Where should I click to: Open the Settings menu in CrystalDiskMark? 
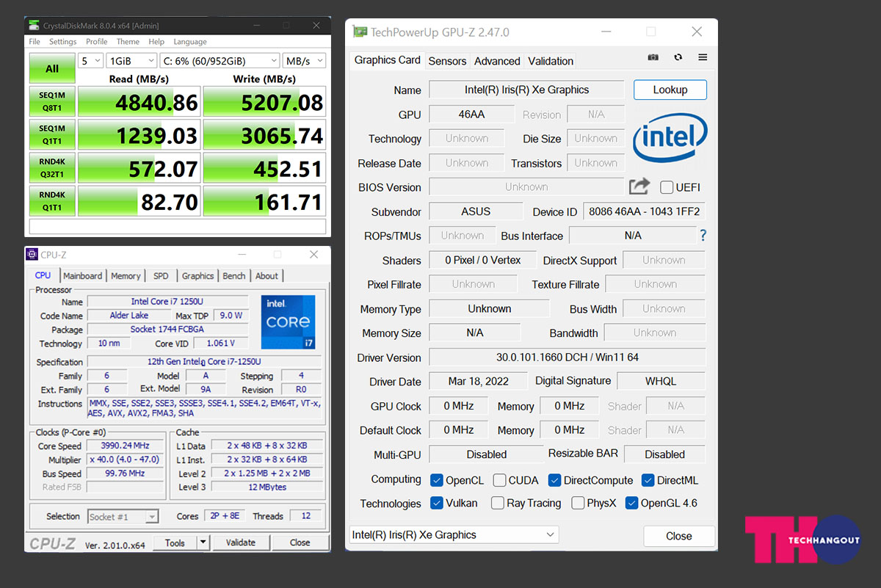click(63, 42)
